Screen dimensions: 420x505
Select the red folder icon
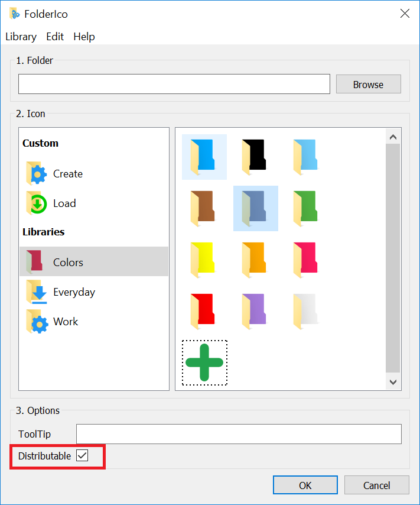[204, 312]
